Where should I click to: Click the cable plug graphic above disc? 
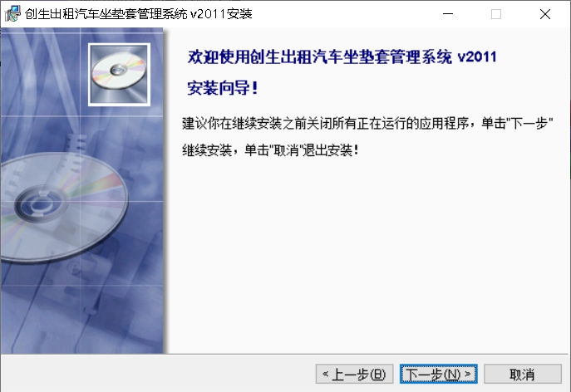[76, 145]
